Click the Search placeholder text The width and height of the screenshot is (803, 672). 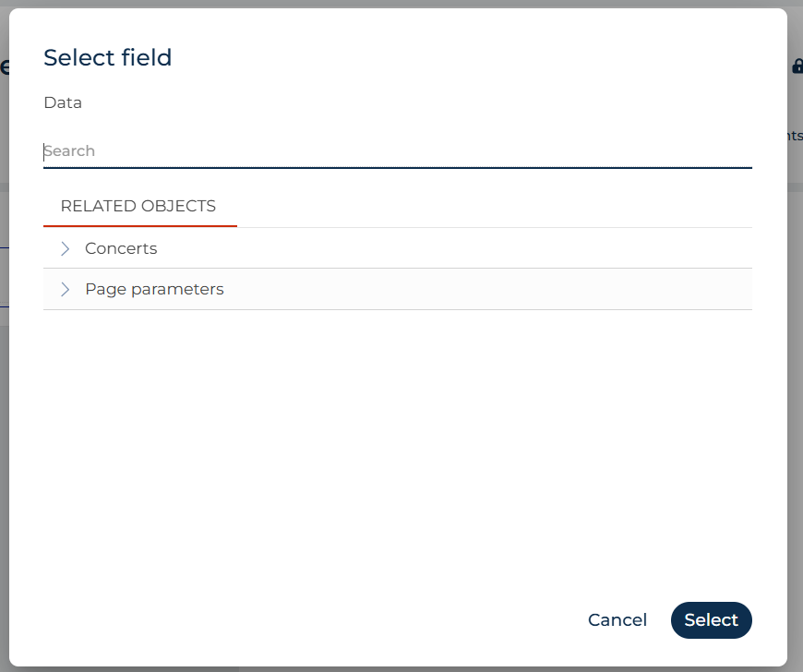point(69,151)
